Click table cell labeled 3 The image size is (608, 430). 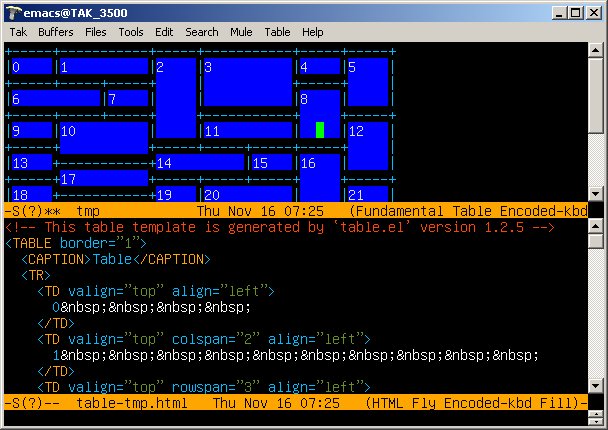[247, 82]
